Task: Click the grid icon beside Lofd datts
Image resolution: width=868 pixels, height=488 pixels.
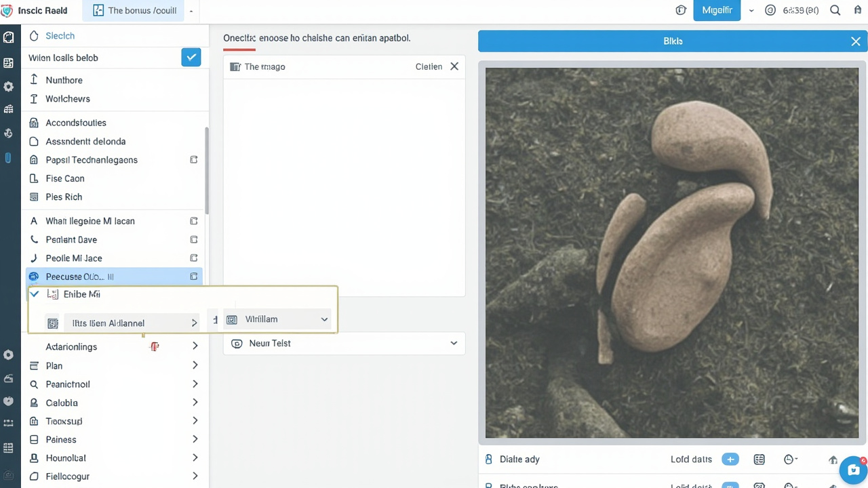Action: click(x=759, y=460)
